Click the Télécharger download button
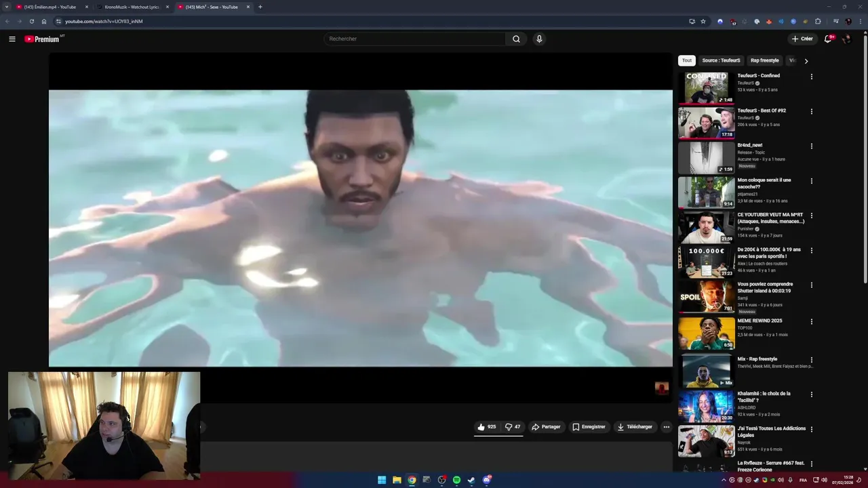Screen dimensions: 868x488 635,427
